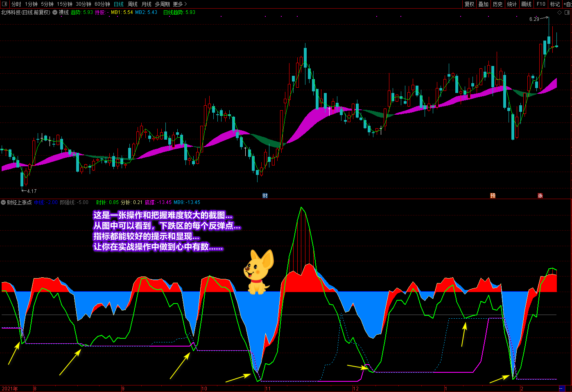Open main chart indicator dropdown arrow
572x392 pixels.
55,12
